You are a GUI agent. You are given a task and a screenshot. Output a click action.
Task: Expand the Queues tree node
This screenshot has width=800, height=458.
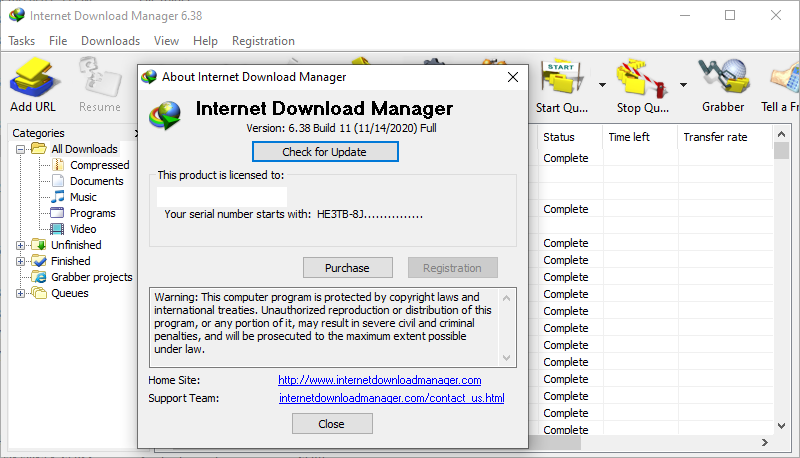coord(20,293)
